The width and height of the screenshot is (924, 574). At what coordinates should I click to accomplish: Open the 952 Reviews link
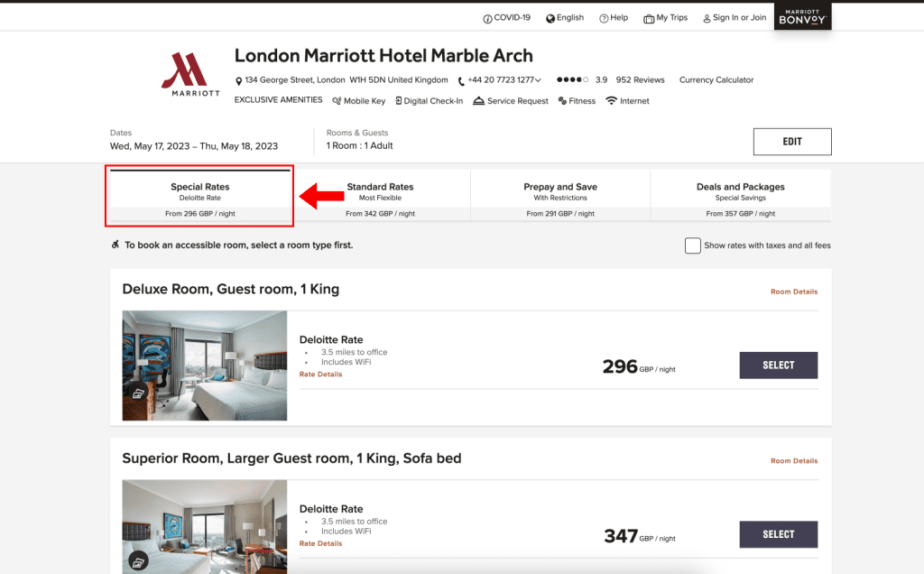pos(640,79)
